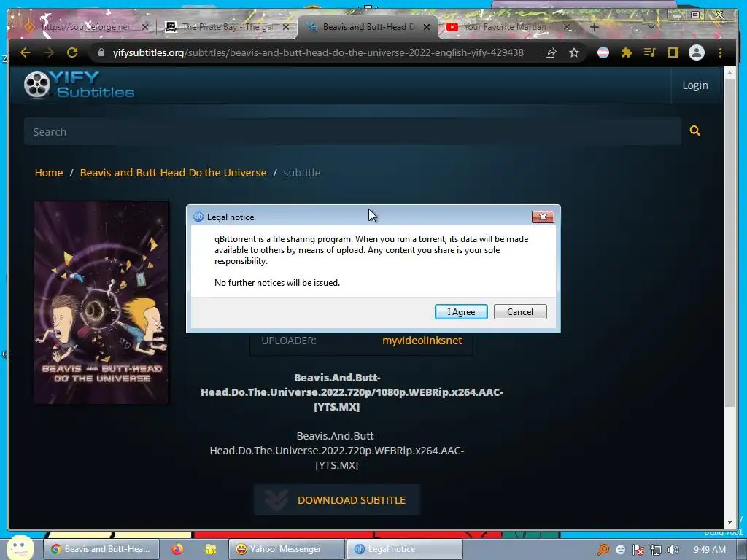This screenshot has height=560, width=747.
Task: Click the yifysubtitles.org address bar
Action: click(318, 52)
